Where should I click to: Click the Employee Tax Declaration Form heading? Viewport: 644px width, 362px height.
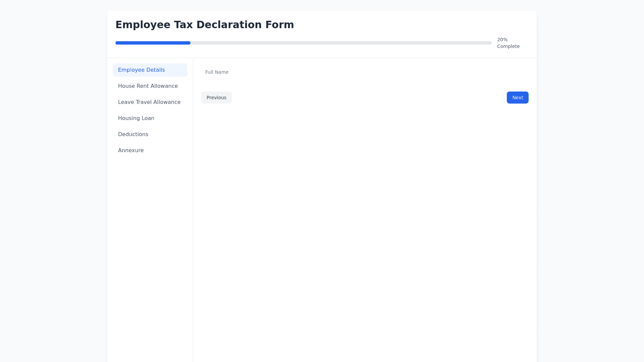tap(205, 25)
